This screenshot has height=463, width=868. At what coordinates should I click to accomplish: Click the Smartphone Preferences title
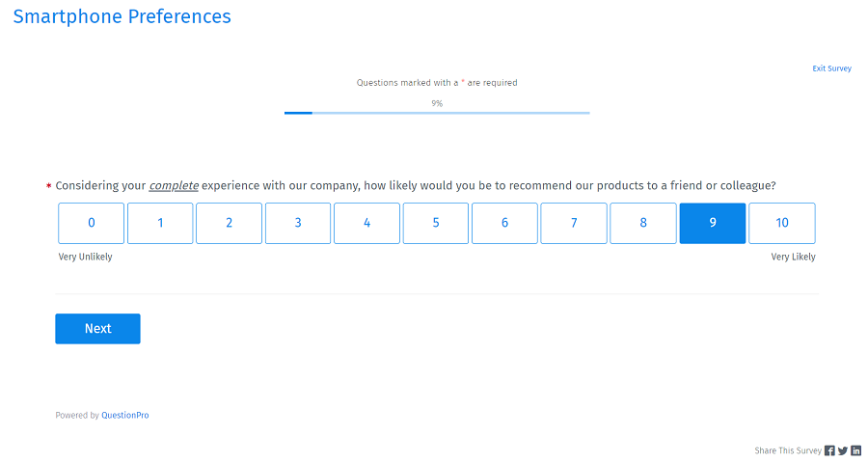pos(122,16)
